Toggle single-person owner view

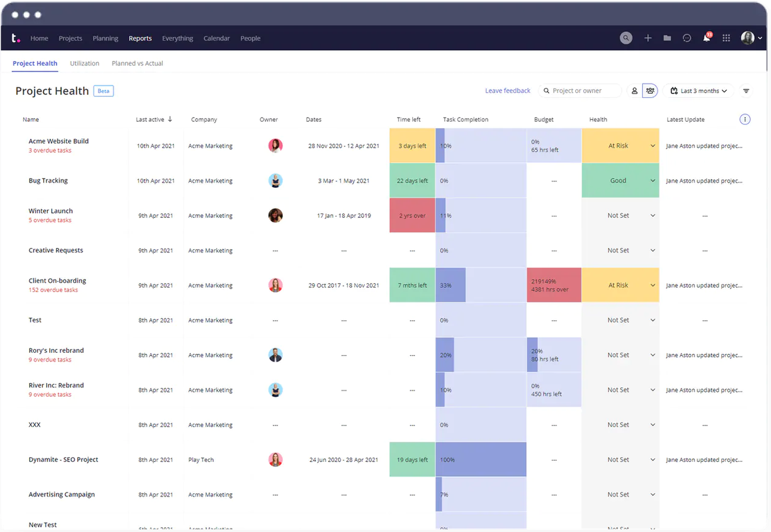635,91
